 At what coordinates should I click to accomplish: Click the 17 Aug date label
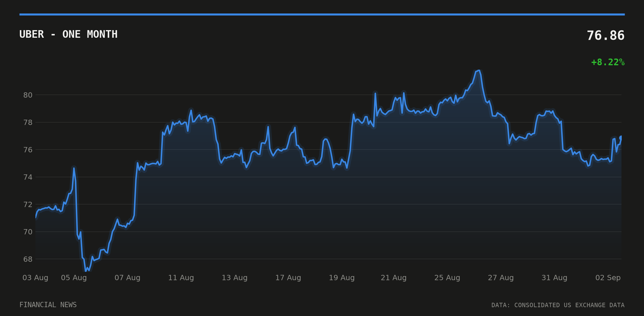pyautogui.click(x=288, y=278)
